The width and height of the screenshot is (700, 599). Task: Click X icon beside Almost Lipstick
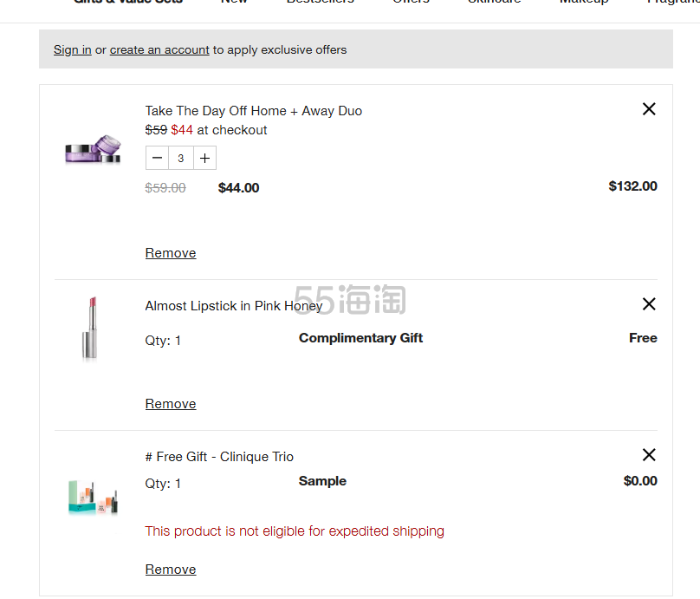point(649,304)
